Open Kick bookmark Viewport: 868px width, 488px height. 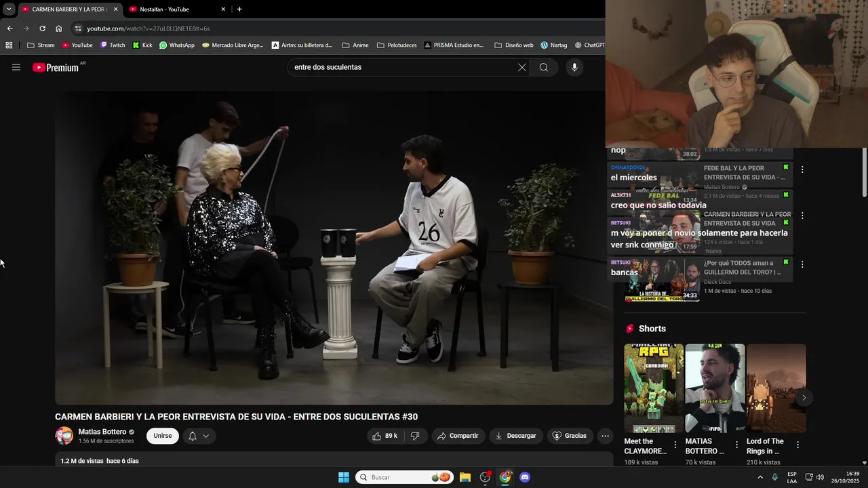[142, 45]
